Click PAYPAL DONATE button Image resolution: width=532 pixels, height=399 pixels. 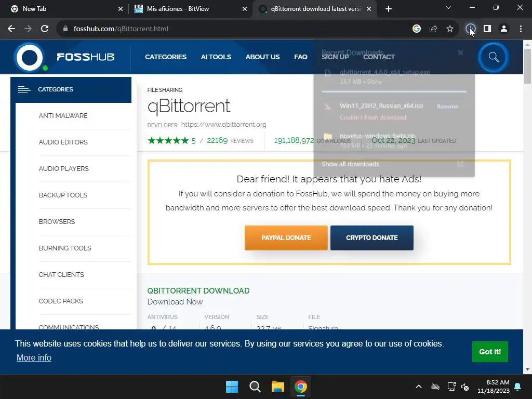point(286,238)
